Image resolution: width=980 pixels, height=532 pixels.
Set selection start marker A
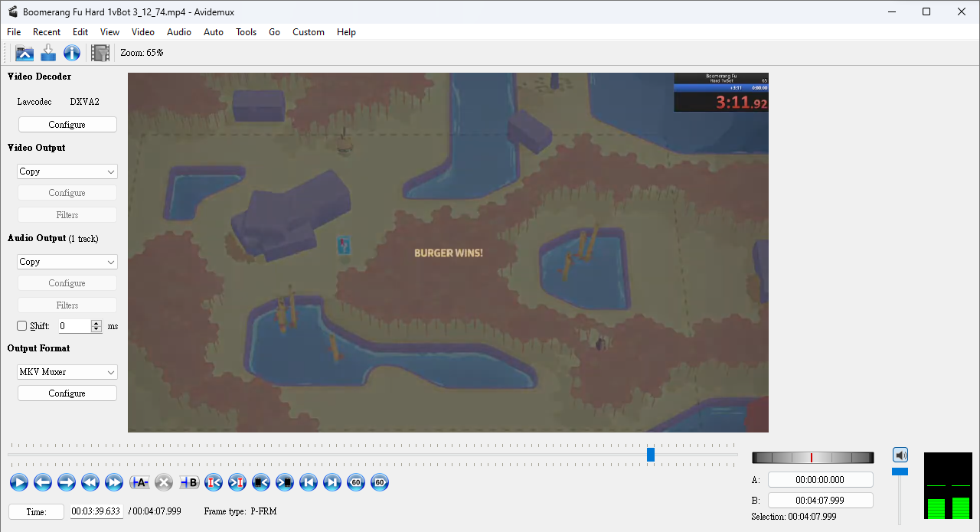coord(139,482)
